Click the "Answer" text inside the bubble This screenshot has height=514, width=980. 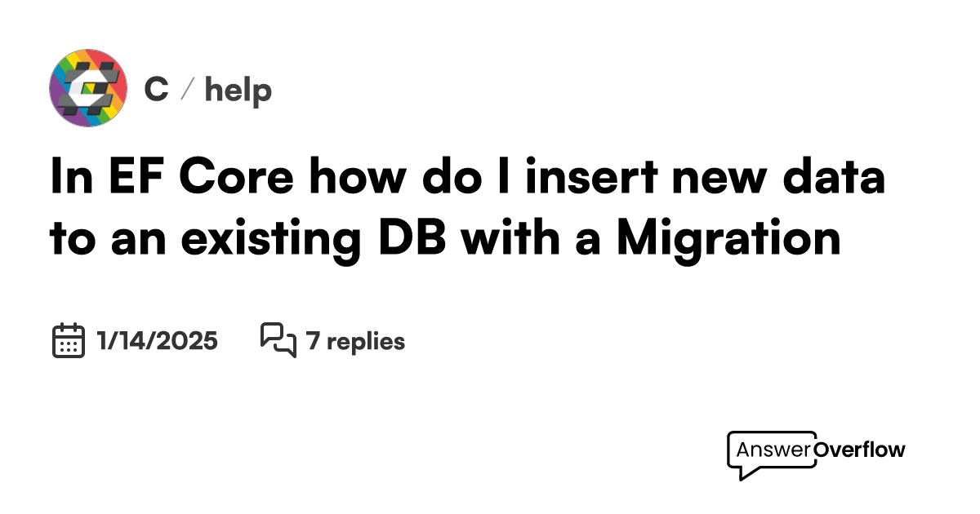point(773,450)
